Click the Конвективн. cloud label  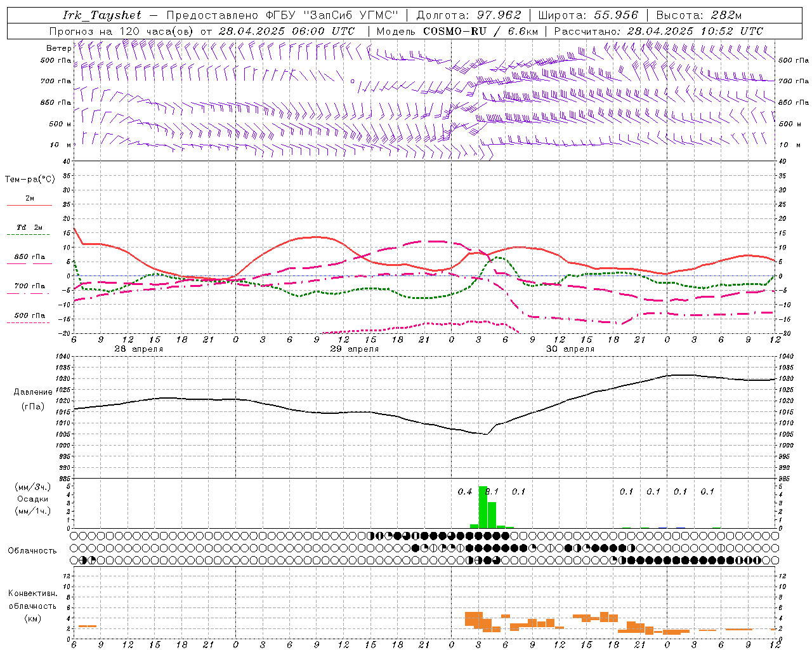[32, 594]
